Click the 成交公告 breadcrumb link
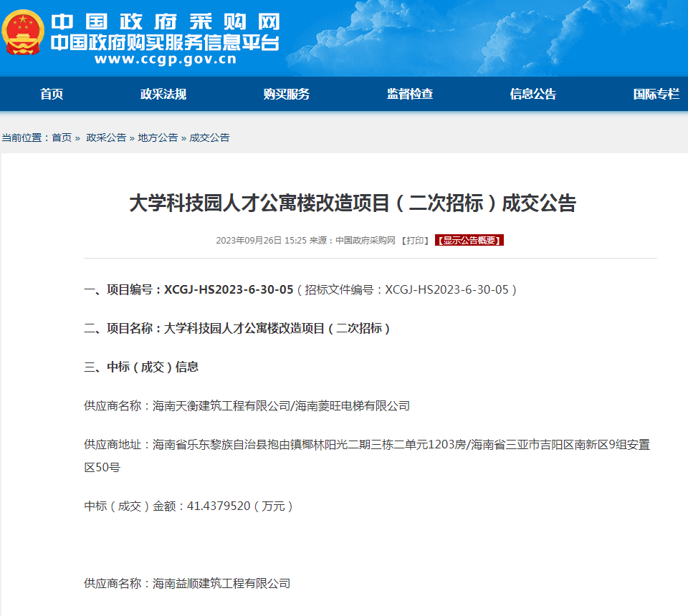 point(210,138)
